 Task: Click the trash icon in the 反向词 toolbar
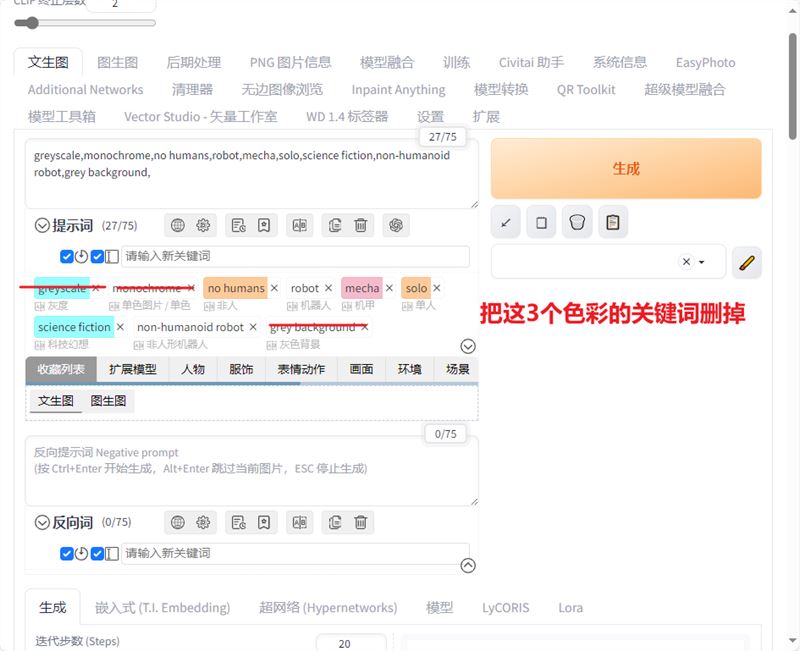[361, 522]
